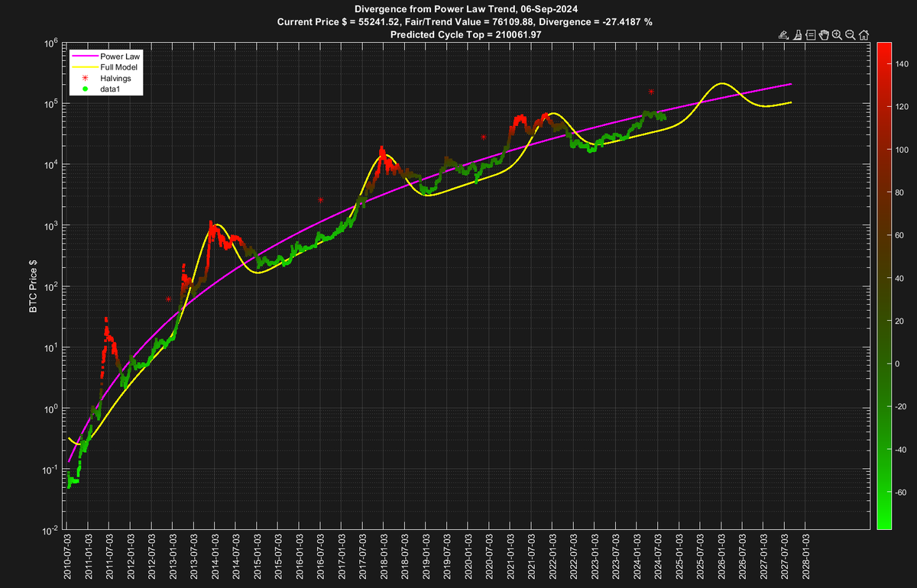Image resolution: width=917 pixels, height=588 pixels.
Task: Click the Halvings legend entry
Action: coord(115,79)
